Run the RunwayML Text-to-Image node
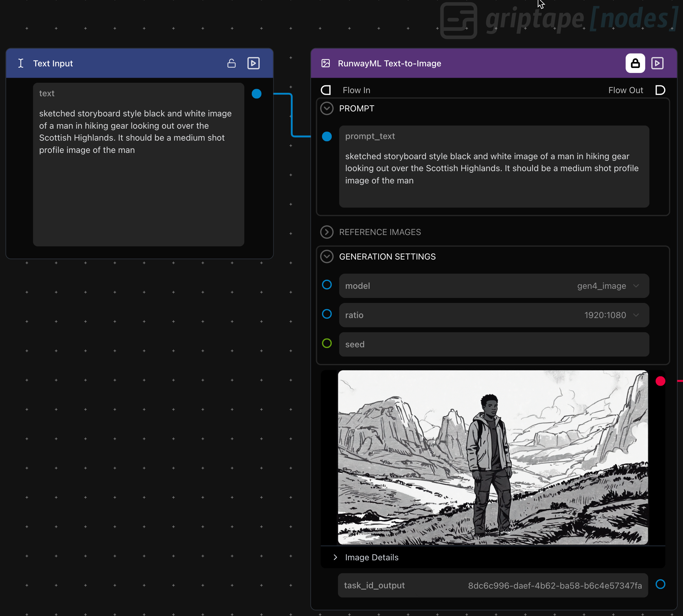The image size is (683, 616). [x=658, y=63]
